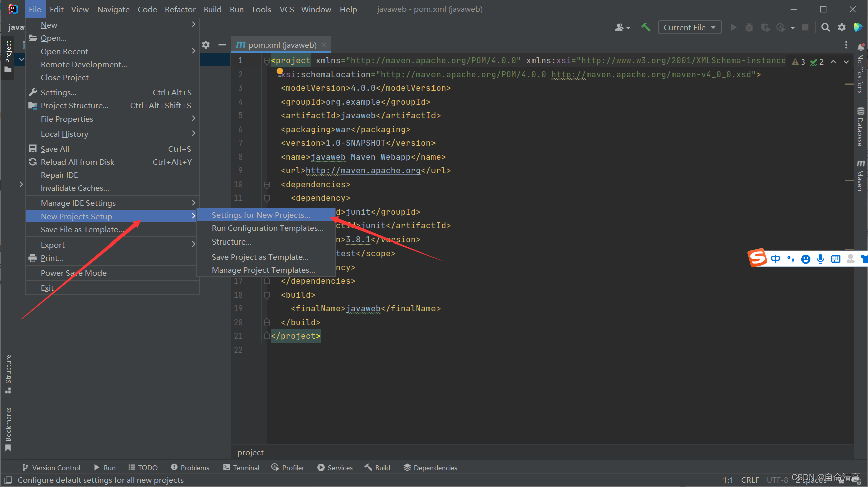
Task: Open Manage Project Templates entry
Action: coord(266,270)
